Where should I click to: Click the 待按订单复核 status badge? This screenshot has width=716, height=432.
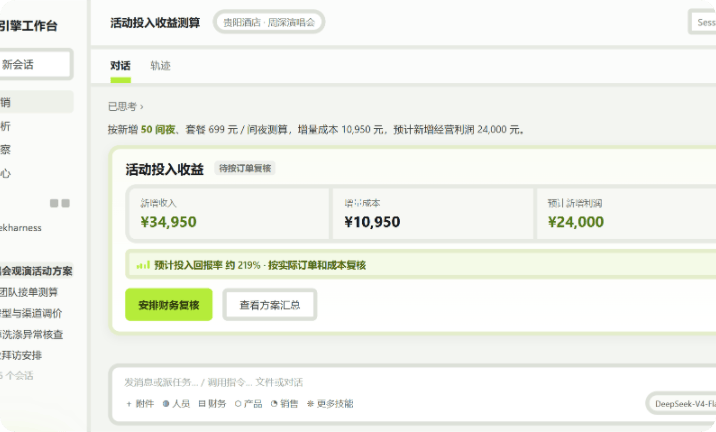coord(245,169)
